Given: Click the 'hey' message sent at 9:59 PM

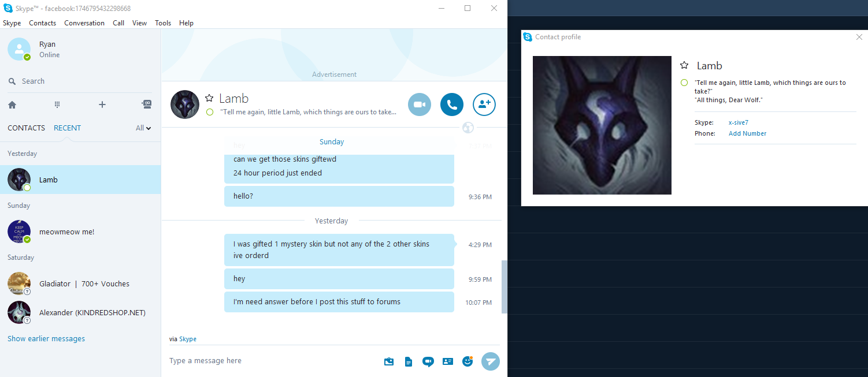Looking at the screenshot, I should click(x=339, y=279).
